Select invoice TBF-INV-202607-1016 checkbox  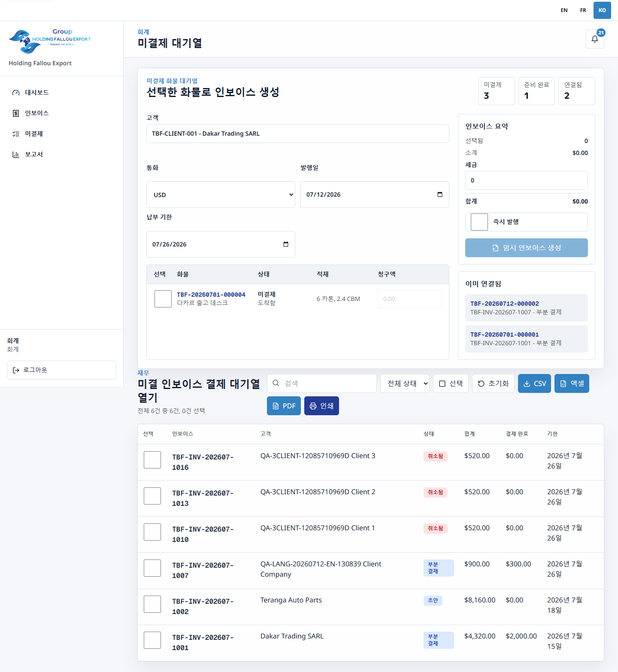pos(152,460)
